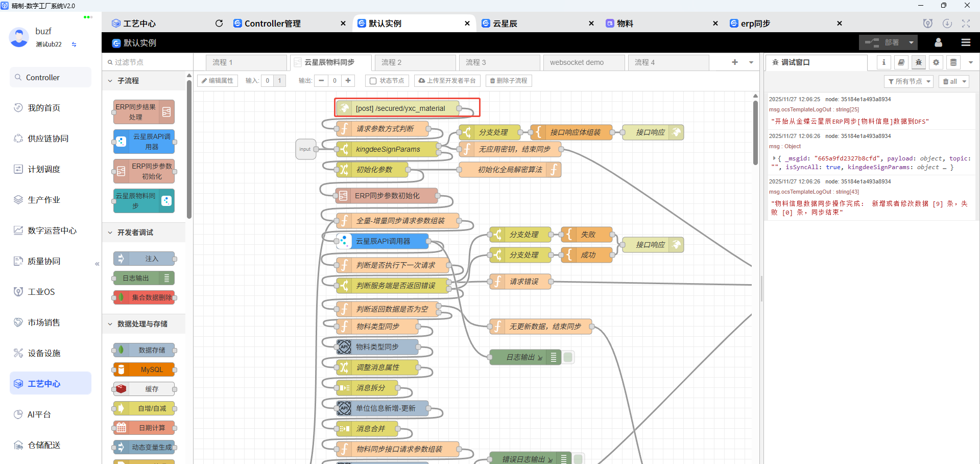Select the MySQL node in the palette
The height and width of the screenshot is (464, 980).
[145, 369]
